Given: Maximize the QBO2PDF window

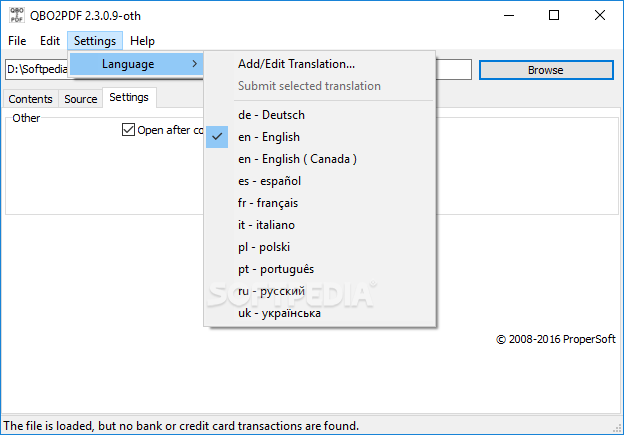Looking at the screenshot, I should (554, 16).
